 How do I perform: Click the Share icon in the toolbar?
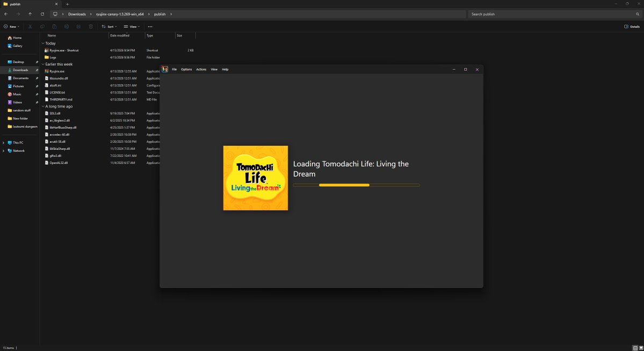pyautogui.click(x=78, y=26)
